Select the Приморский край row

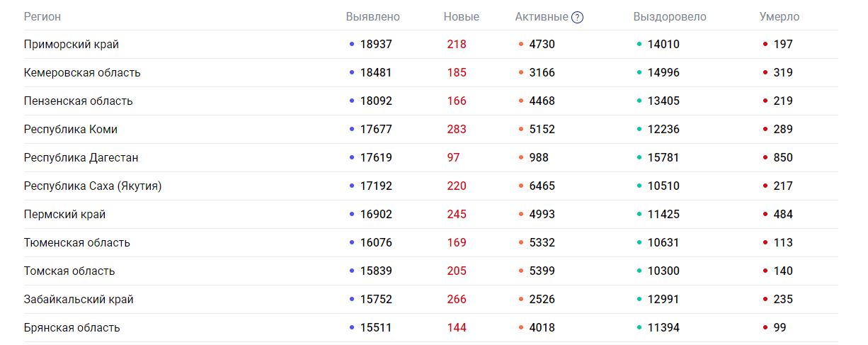[72, 45]
